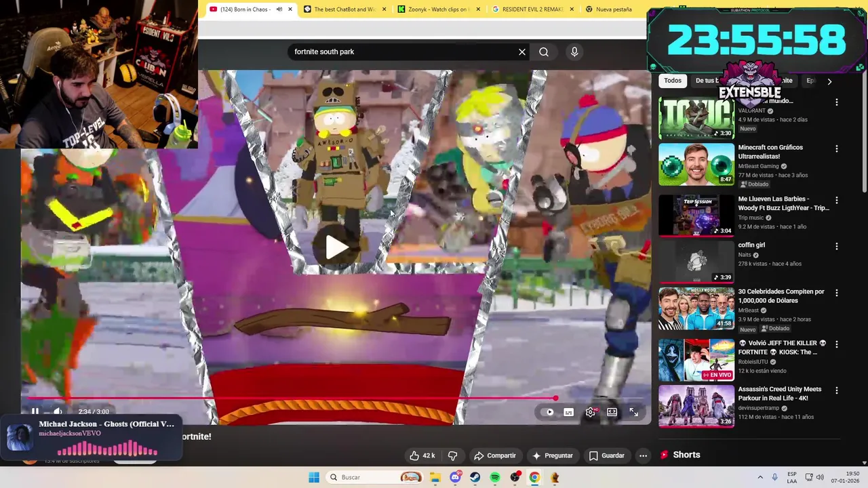Select the 'Todos' filter chip
The image size is (868, 488).
673,81
